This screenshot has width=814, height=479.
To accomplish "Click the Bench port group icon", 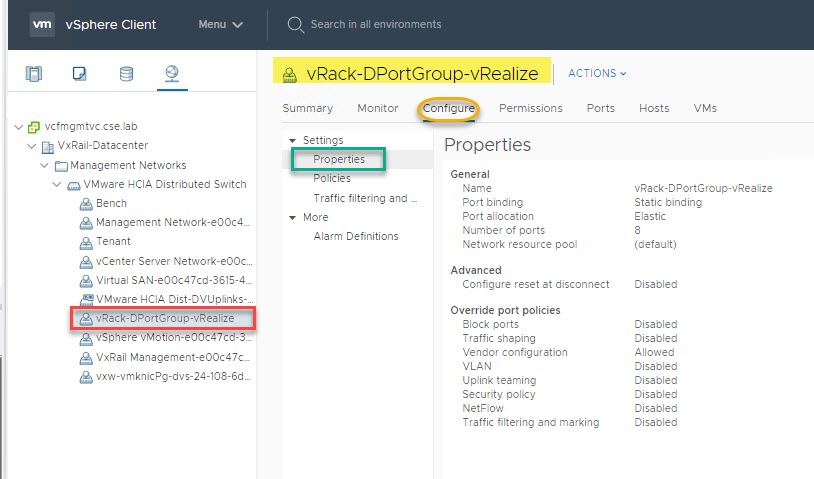I will pyautogui.click(x=86, y=203).
